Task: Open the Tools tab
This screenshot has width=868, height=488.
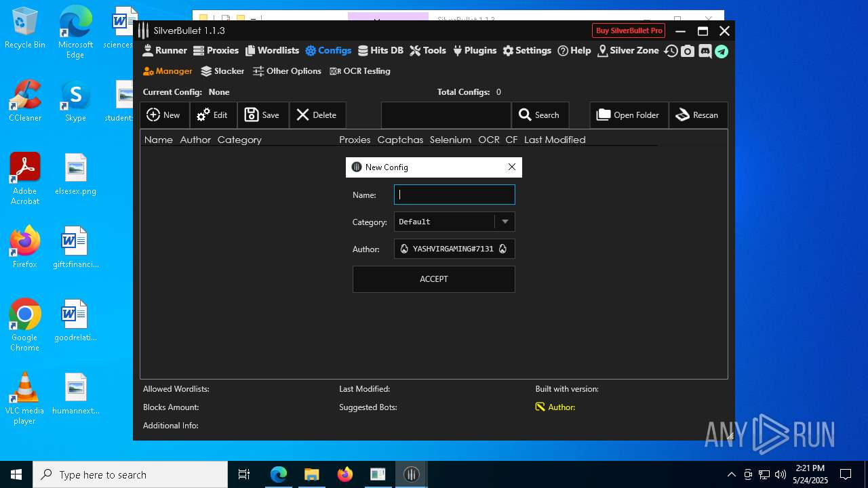Action: point(428,50)
